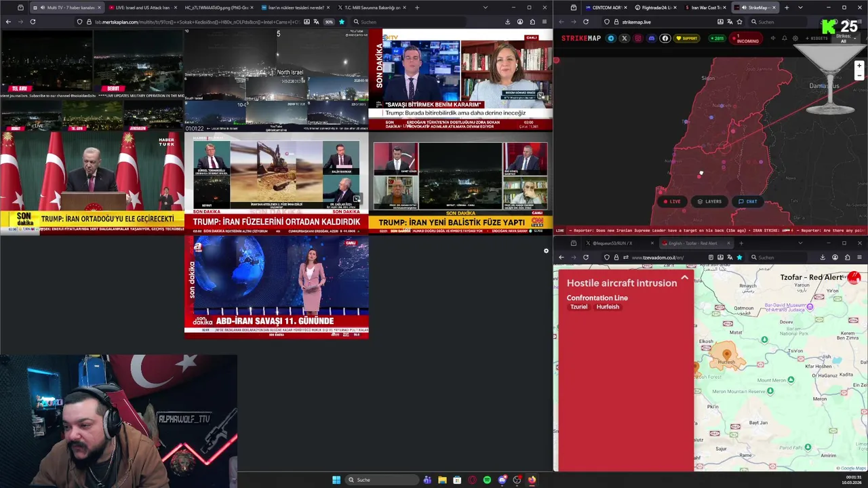The height and width of the screenshot is (488, 868).
Task: Open Discord from the taskbar
Action: coord(502,480)
